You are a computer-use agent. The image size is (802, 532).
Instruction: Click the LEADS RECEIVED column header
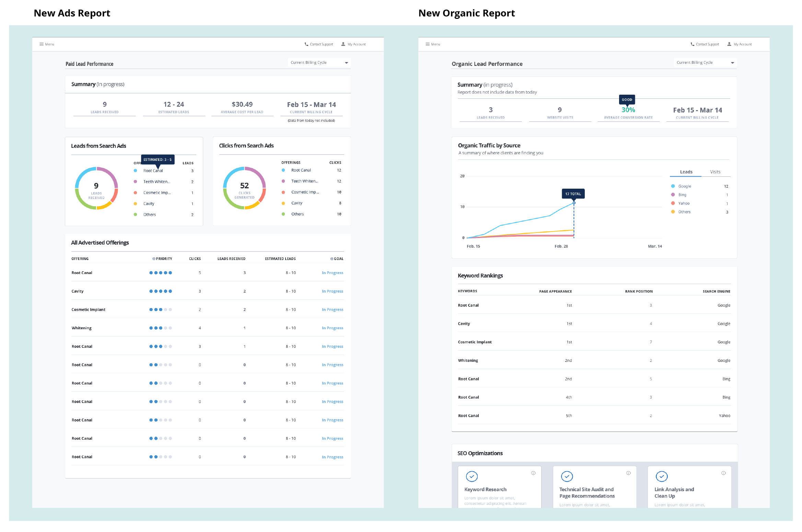tap(231, 259)
